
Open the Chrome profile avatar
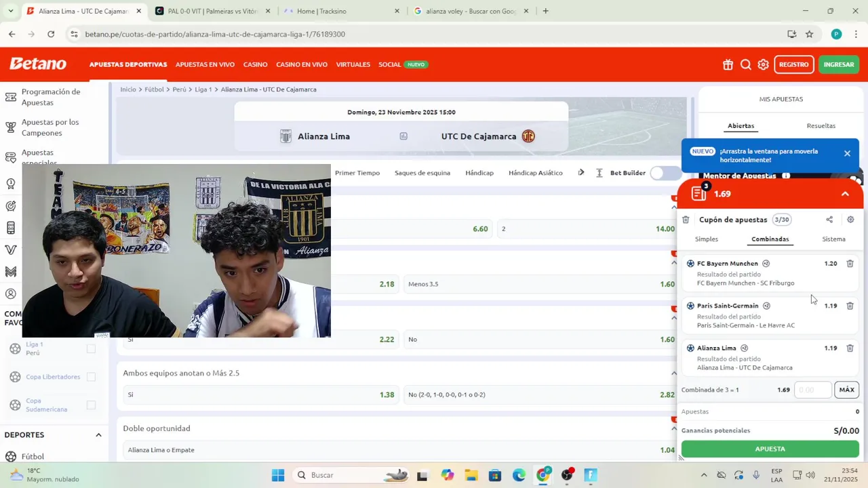tap(836, 34)
